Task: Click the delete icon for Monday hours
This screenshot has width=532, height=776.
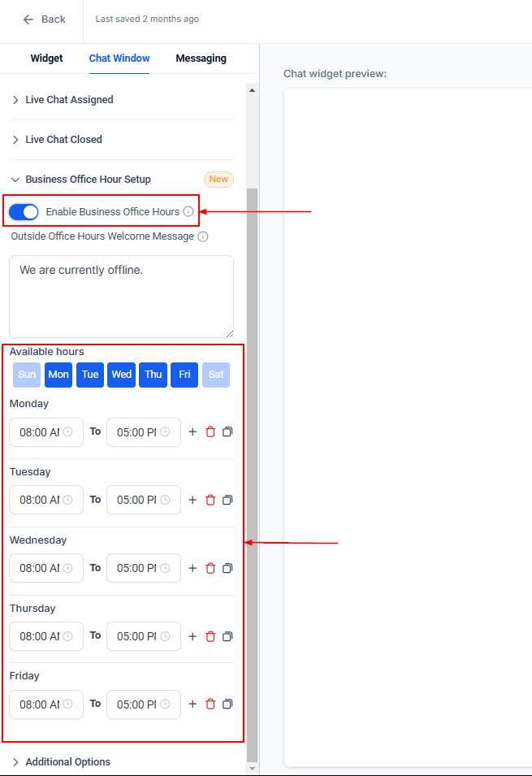Action: pyautogui.click(x=210, y=432)
